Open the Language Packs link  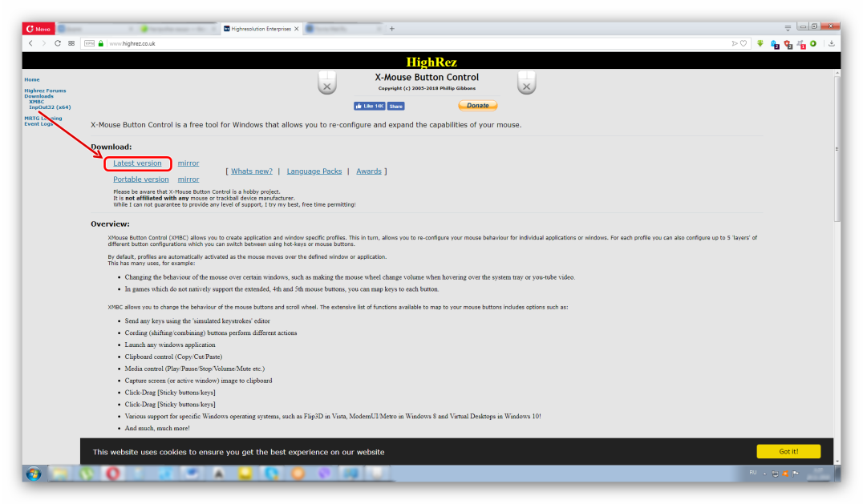pos(314,171)
